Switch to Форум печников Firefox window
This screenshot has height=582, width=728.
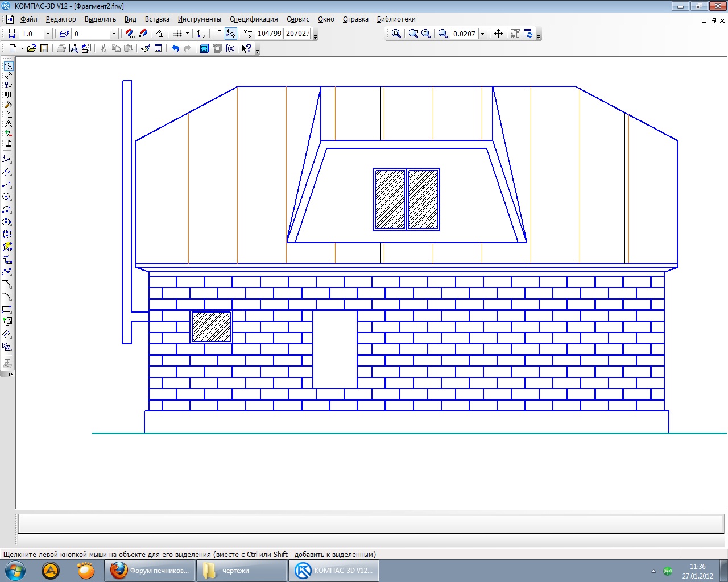(x=150, y=571)
